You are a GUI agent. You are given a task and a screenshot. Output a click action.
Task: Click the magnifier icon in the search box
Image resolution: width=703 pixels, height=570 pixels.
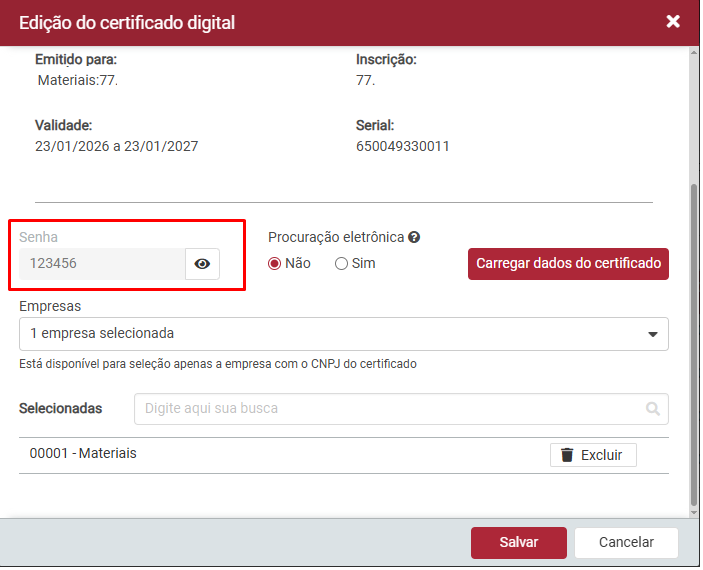(x=653, y=409)
